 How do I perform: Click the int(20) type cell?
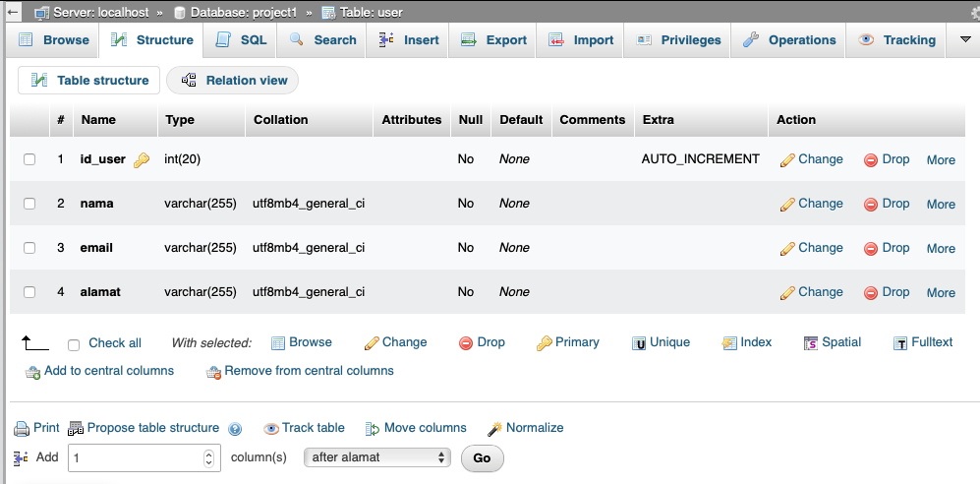click(x=183, y=158)
